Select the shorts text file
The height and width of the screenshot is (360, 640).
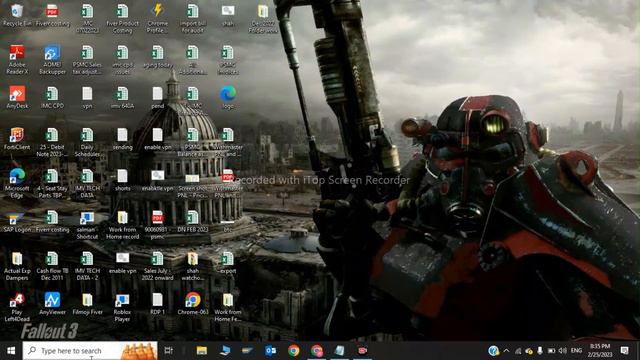122,180
